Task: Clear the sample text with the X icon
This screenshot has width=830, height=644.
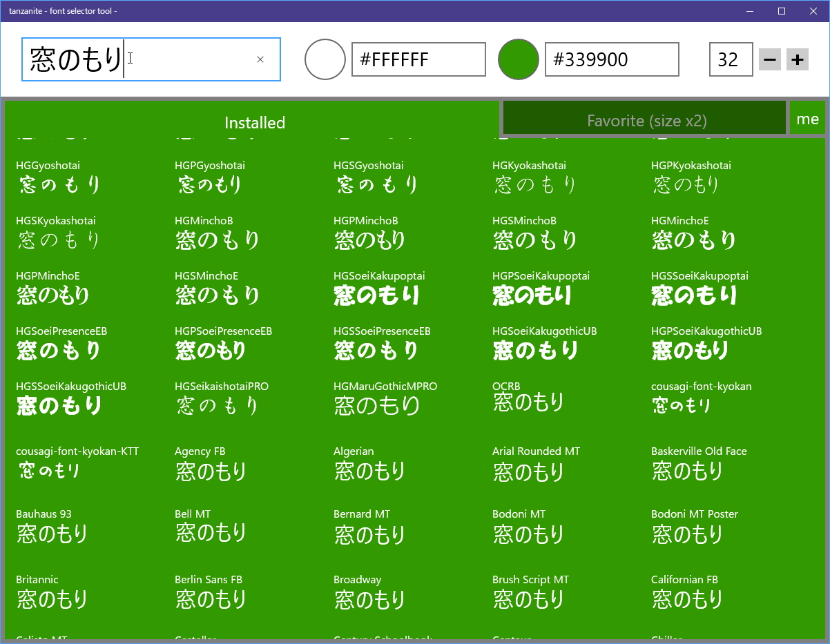Action: tap(260, 59)
